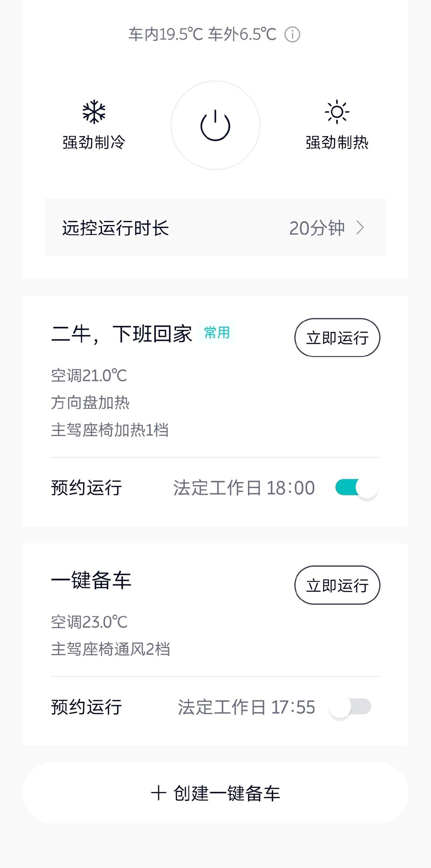This screenshot has height=868, width=431.
Task: Tap the plus icon for new preset
Action: point(159,793)
